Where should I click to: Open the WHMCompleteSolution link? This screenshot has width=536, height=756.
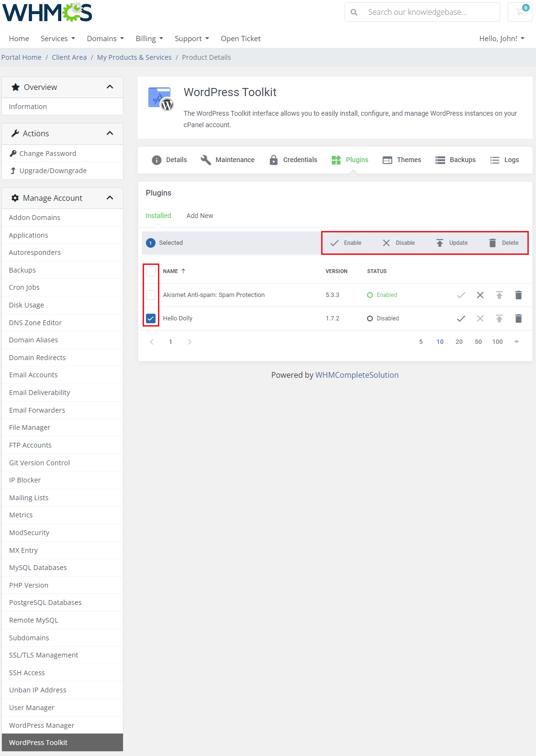click(x=357, y=375)
